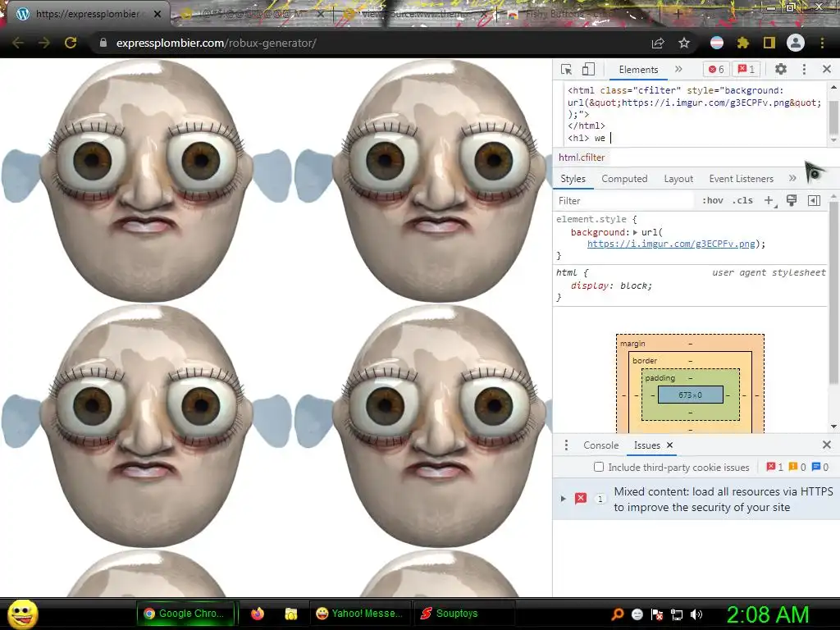Click the 6 errors counter badge
Screen dimensions: 840x630
click(716, 69)
